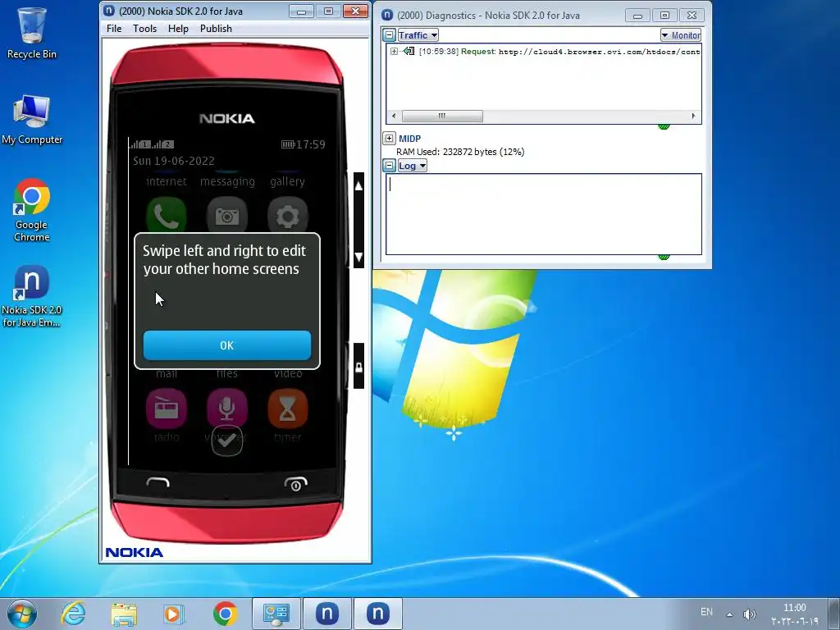Click the phone date Sun 19-06-2022
Viewport: 840px width, 630px height.
pyautogui.click(x=174, y=161)
